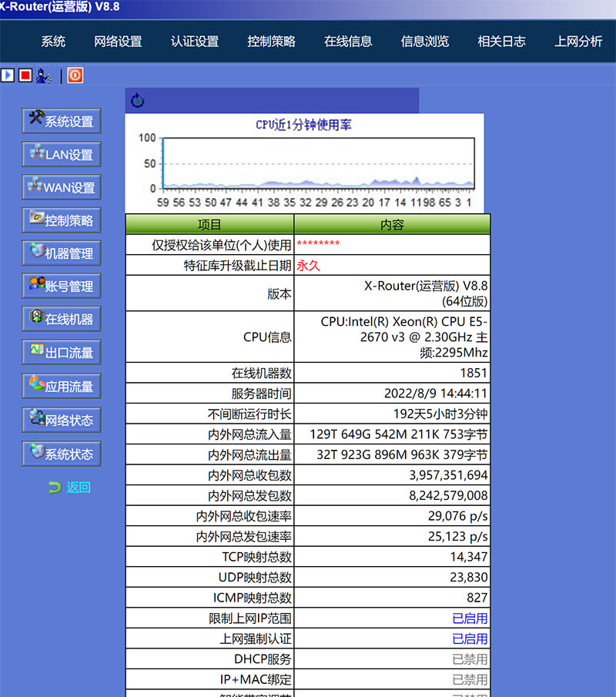This screenshot has height=697, width=616.
Task: Open 机器管理 from the sidebar
Action: click(x=61, y=253)
